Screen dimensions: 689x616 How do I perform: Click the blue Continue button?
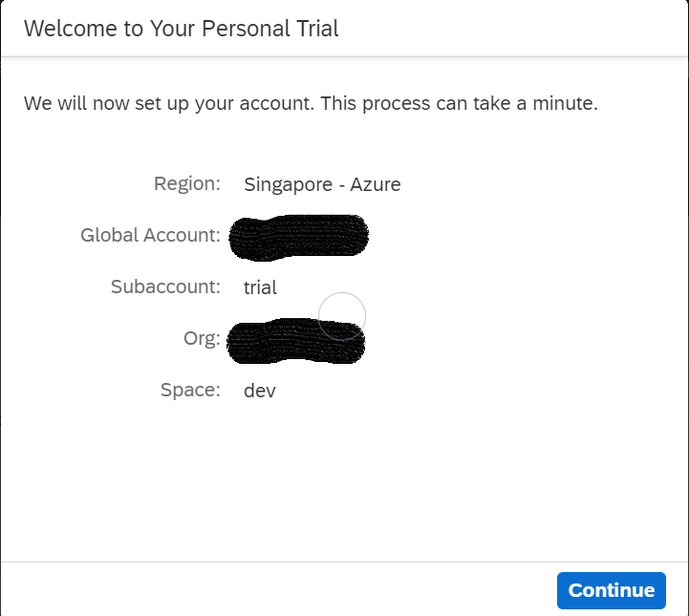point(612,590)
